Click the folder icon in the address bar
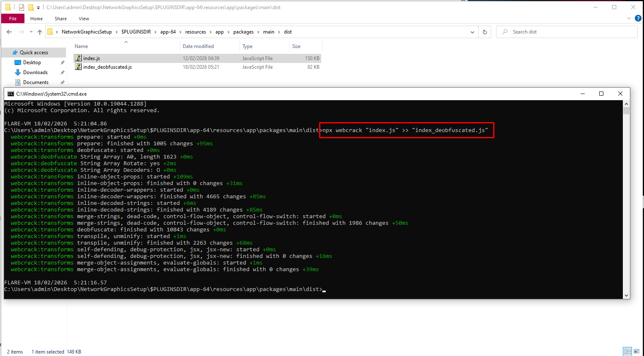644x356 pixels. (x=50, y=32)
